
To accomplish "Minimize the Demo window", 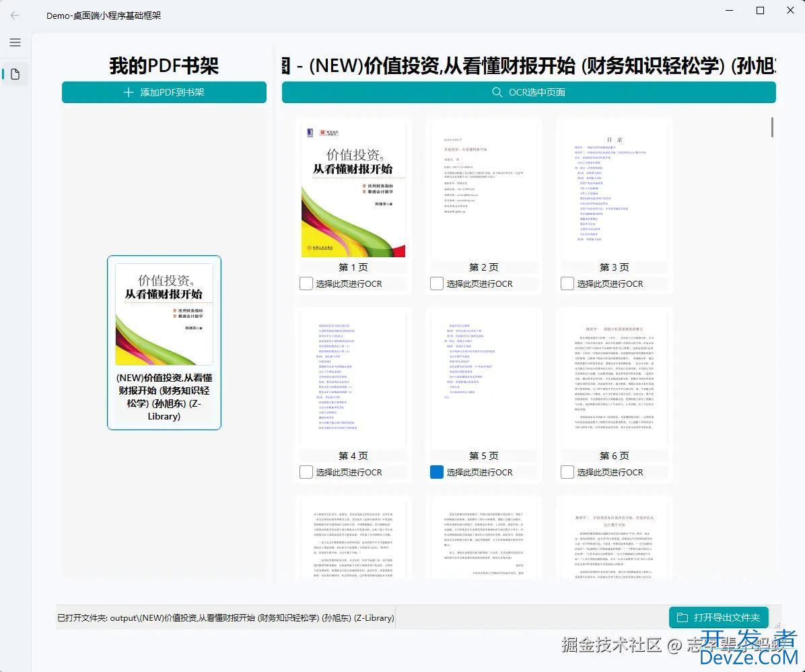I will coord(730,10).
